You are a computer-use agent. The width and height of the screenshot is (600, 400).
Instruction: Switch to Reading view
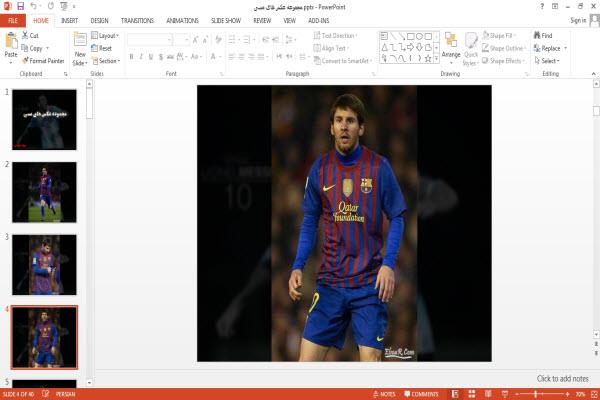click(488, 394)
